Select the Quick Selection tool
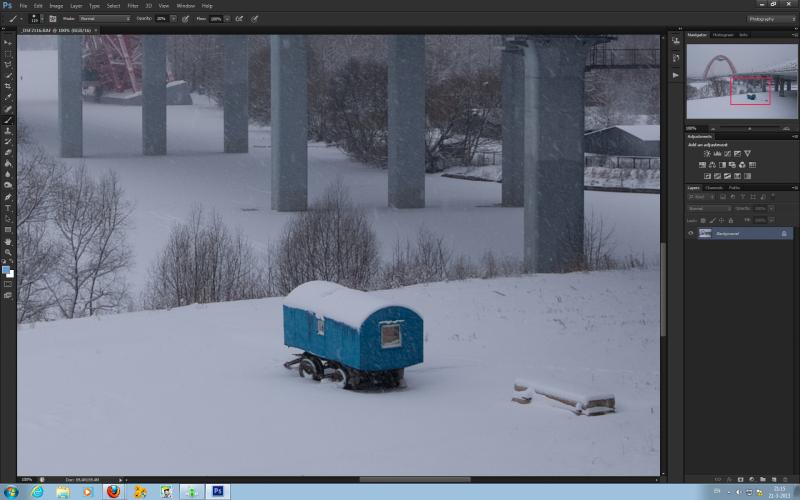This screenshot has height=500, width=800. pyautogui.click(x=8, y=76)
